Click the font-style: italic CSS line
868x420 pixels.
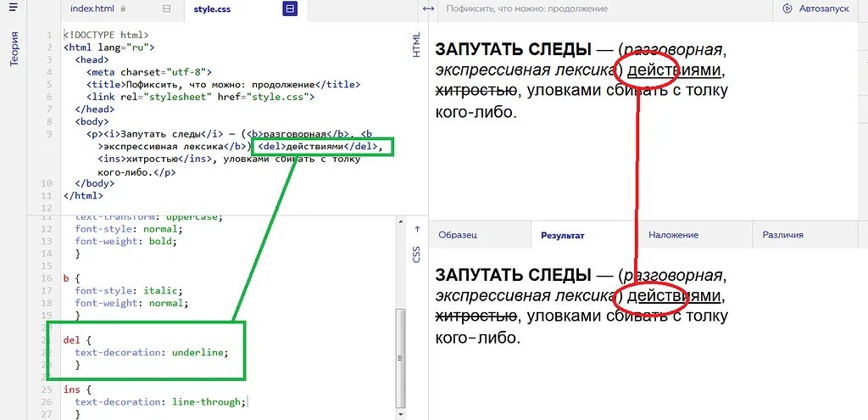[x=129, y=290]
